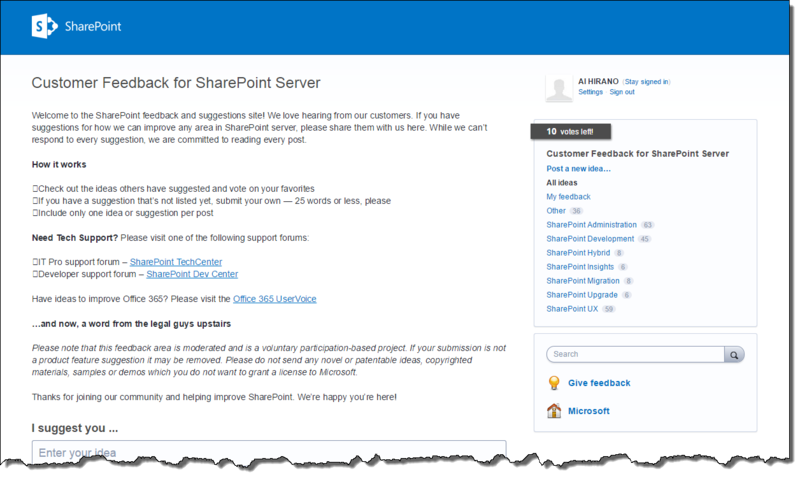800x481 pixels.
Task: Click the Sign out link
Action: pos(622,92)
